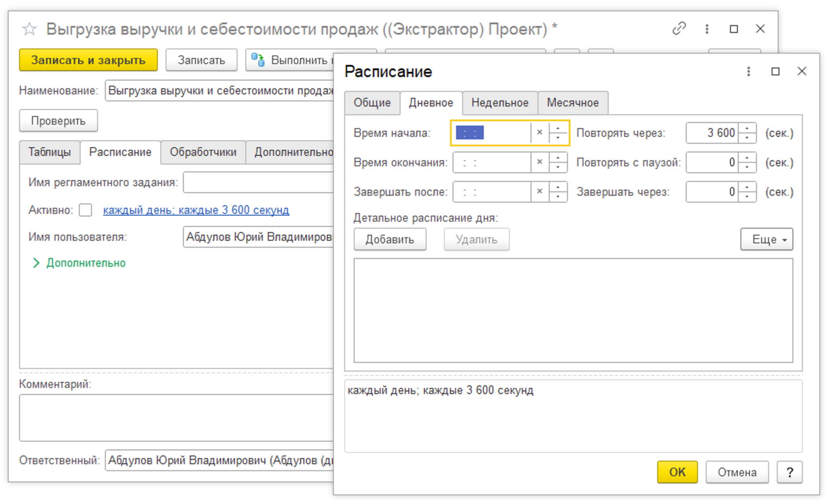This screenshot has height=504, width=828.
Task: Close the Расписание dialog
Action: pos(802,71)
